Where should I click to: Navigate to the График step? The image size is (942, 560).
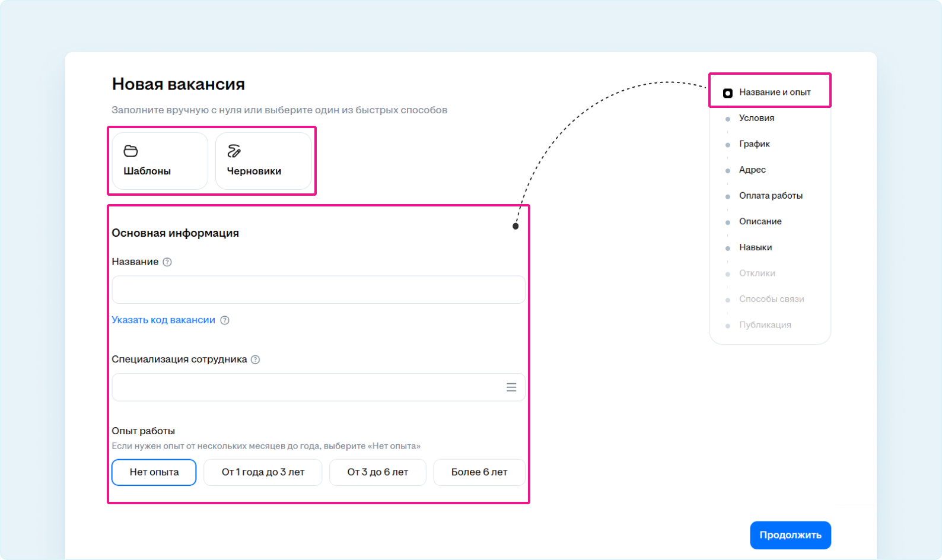click(754, 144)
